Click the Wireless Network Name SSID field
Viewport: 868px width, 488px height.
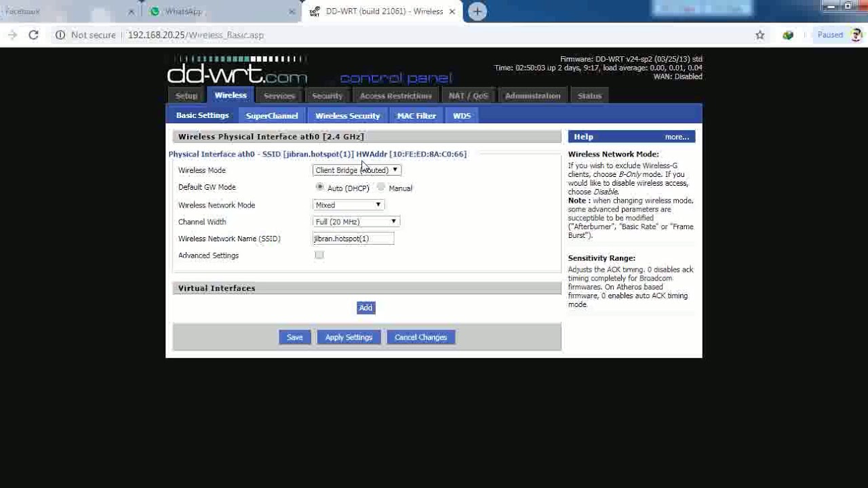click(353, 239)
